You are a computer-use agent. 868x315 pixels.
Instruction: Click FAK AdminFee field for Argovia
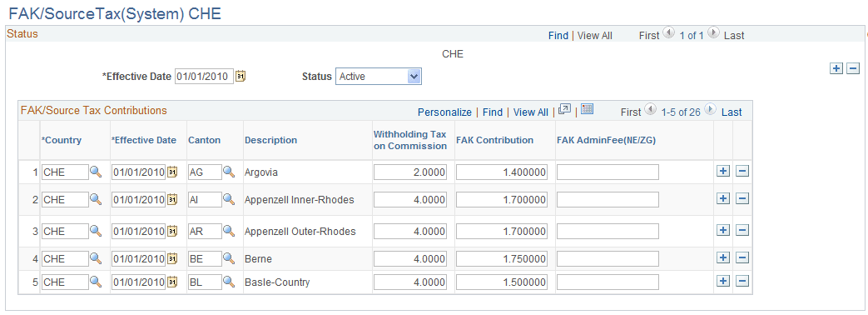[608, 172]
